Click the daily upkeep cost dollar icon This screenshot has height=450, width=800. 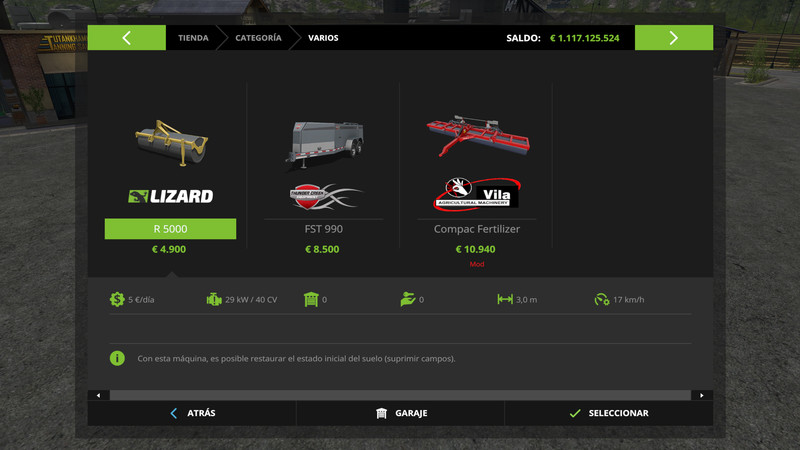117,299
